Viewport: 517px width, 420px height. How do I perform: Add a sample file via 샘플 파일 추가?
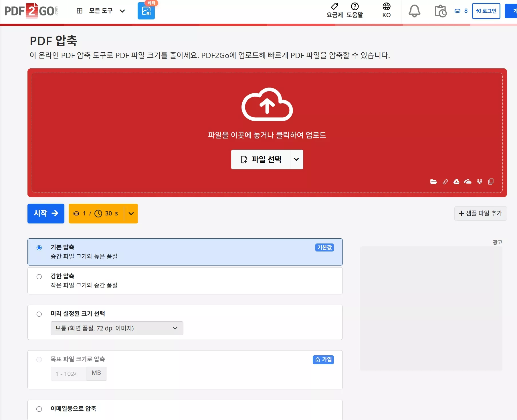tap(480, 213)
